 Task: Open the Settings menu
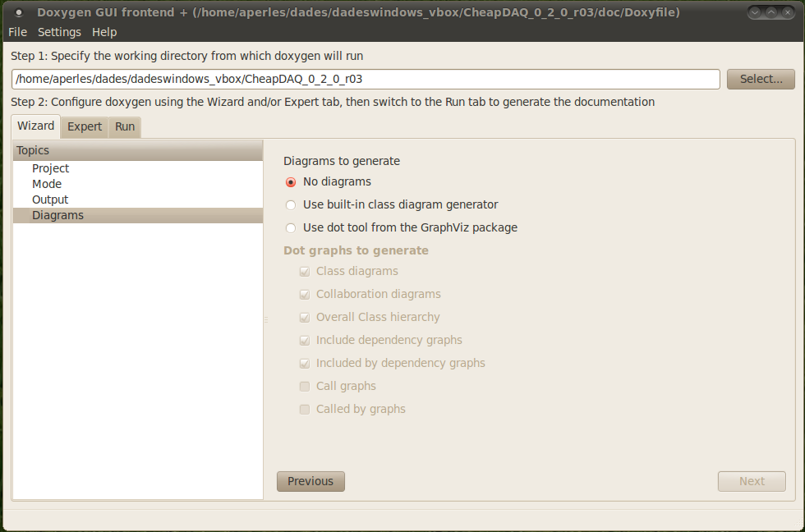[59, 32]
